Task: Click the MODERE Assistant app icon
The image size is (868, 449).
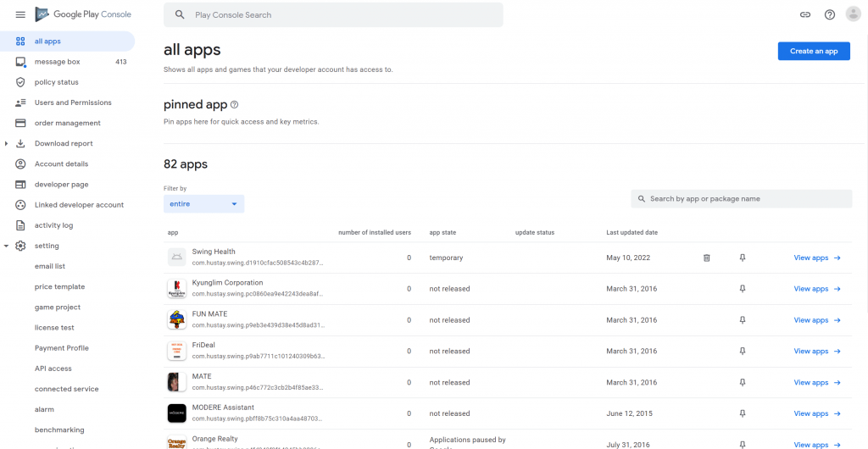Action: click(x=176, y=413)
